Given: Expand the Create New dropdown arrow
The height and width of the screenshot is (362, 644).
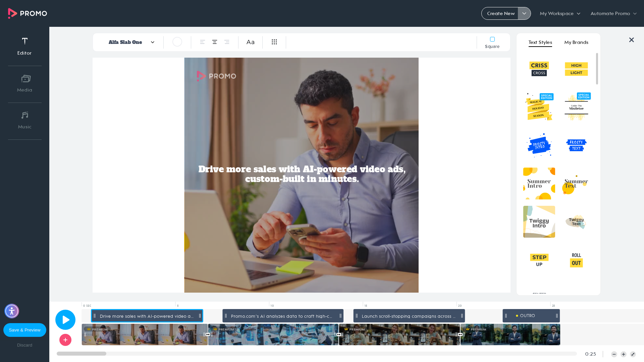Looking at the screenshot, I should tap(524, 13).
